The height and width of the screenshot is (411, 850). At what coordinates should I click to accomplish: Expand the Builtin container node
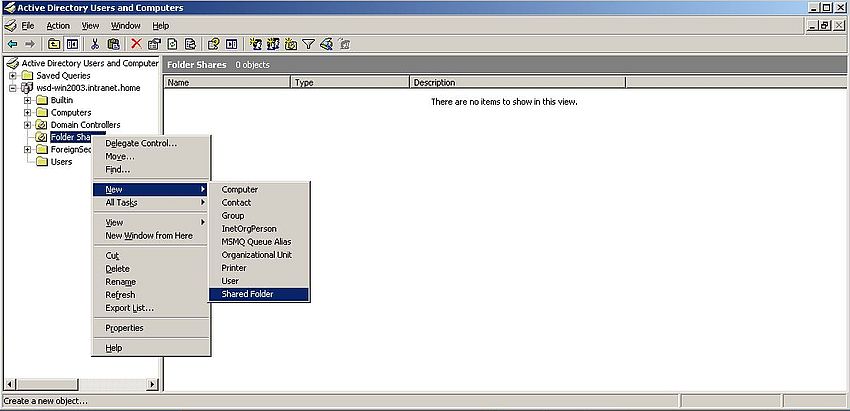coord(28,100)
